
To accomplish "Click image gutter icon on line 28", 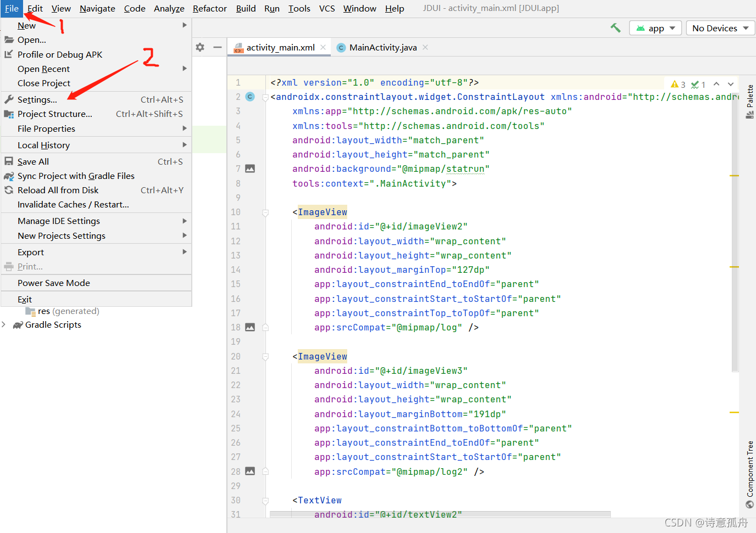I will [x=250, y=471].
